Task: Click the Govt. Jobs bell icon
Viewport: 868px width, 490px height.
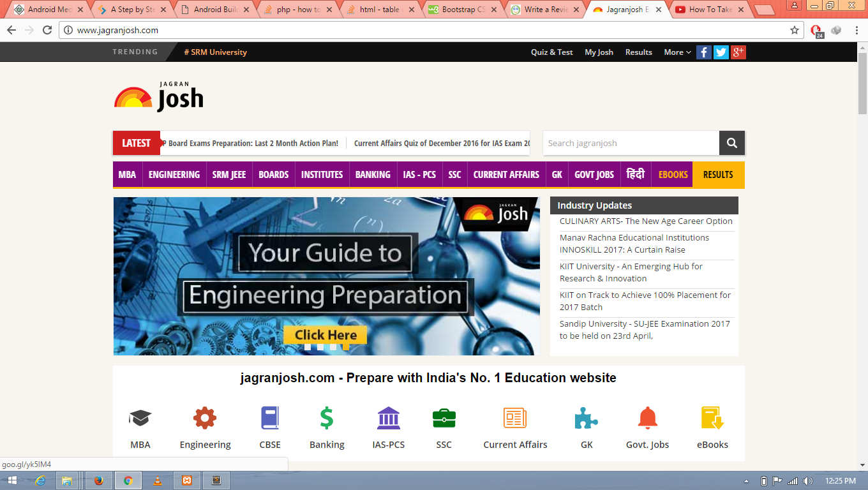Action: point(648,419)
